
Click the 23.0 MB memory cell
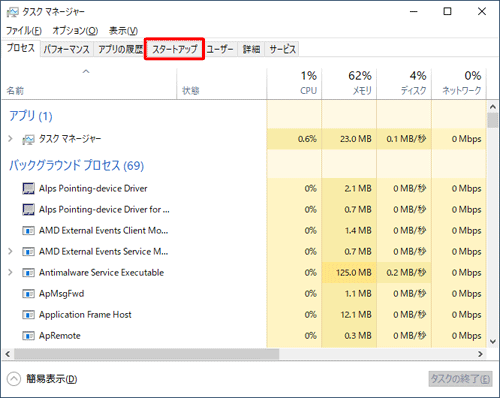pos(349,139)
